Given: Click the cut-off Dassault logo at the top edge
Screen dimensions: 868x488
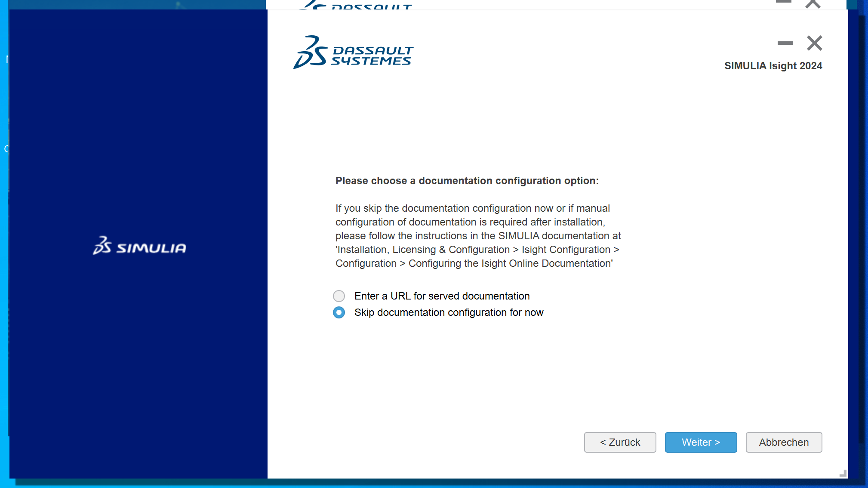Looking at the screenshot, I should tap(357, 5).
